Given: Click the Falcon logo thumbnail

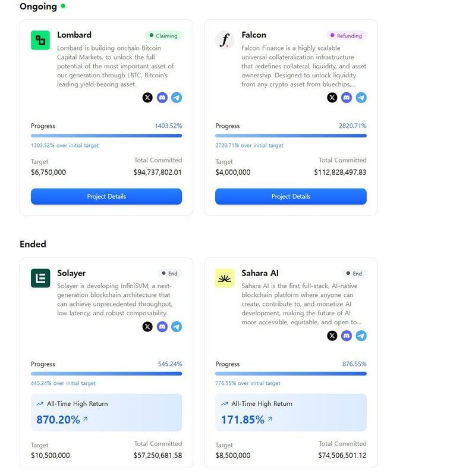Looking at the screenshot, I should pos(225,40).
